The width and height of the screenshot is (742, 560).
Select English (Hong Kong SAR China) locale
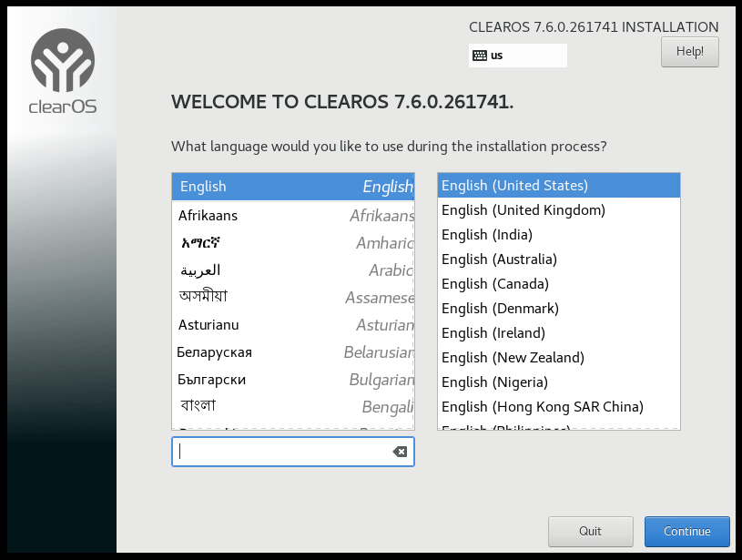543,407
